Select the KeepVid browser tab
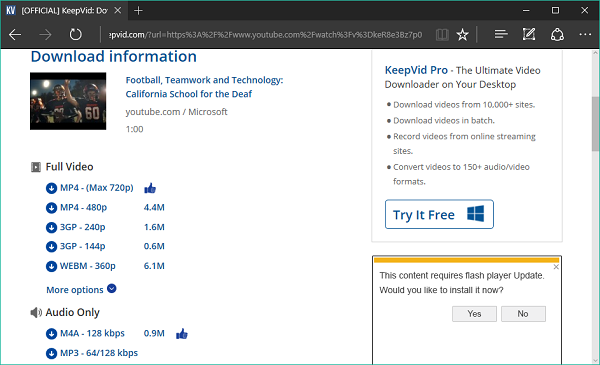 64,10
